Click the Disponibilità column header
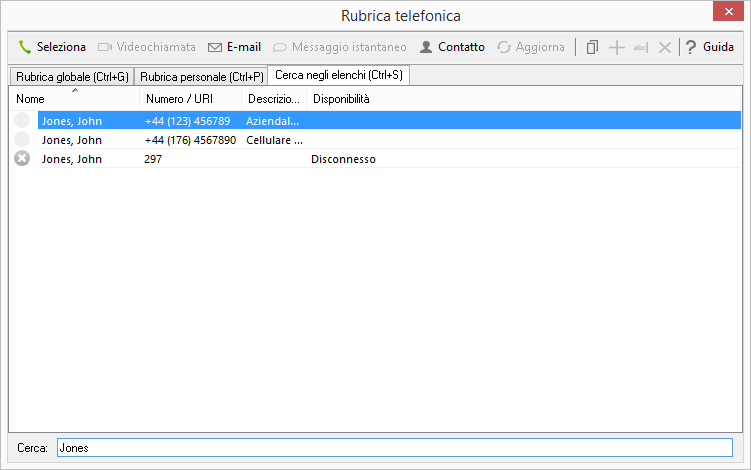 pyautogui.click(x=341, y=99)
